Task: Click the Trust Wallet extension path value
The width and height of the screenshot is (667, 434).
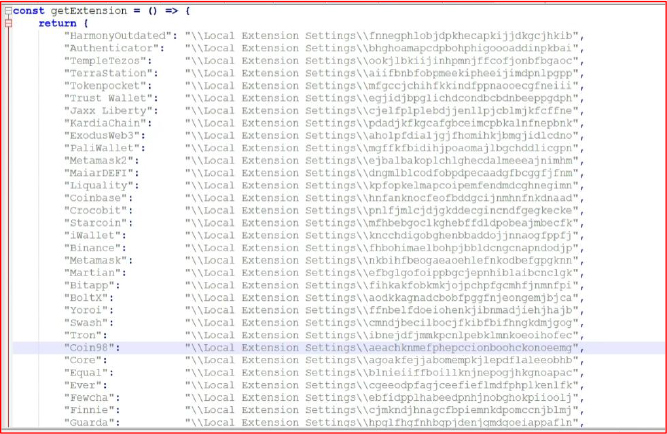Action: pyautogui.click(x=384, y=98)
